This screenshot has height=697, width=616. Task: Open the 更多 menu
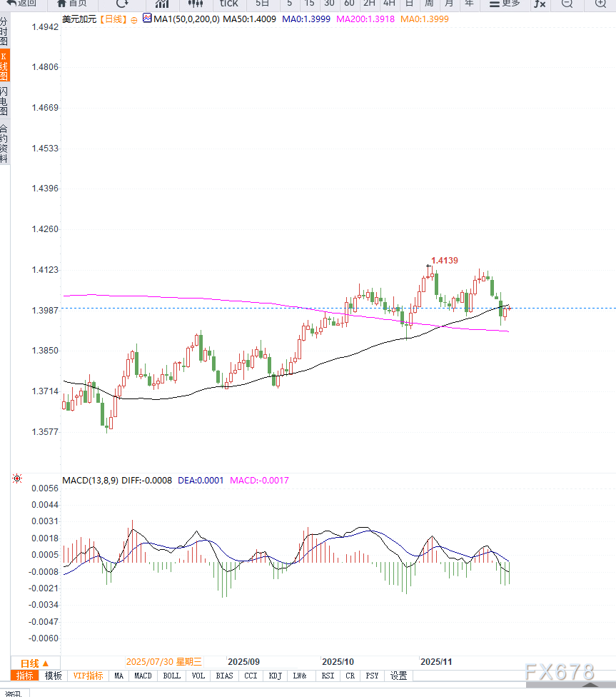coord(505,4)
